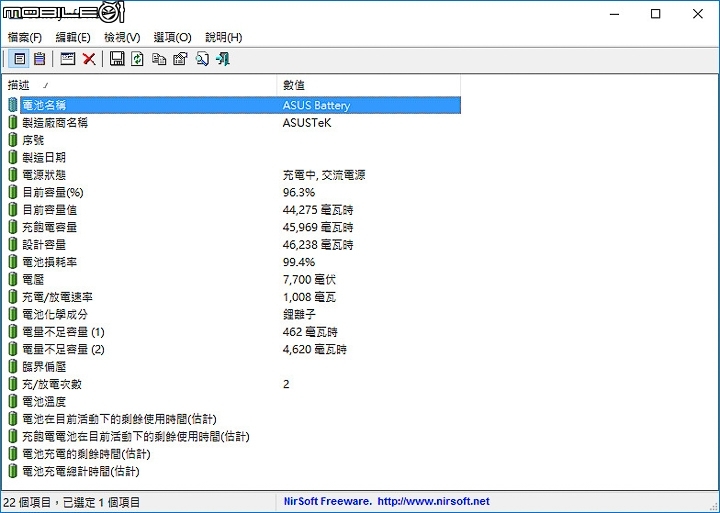Image resolution: width=720 pixels, height=513 pixels.
Task: Click the window-shaped options toolbar icon
Action: pyautogui.click(x=68, y=59)
